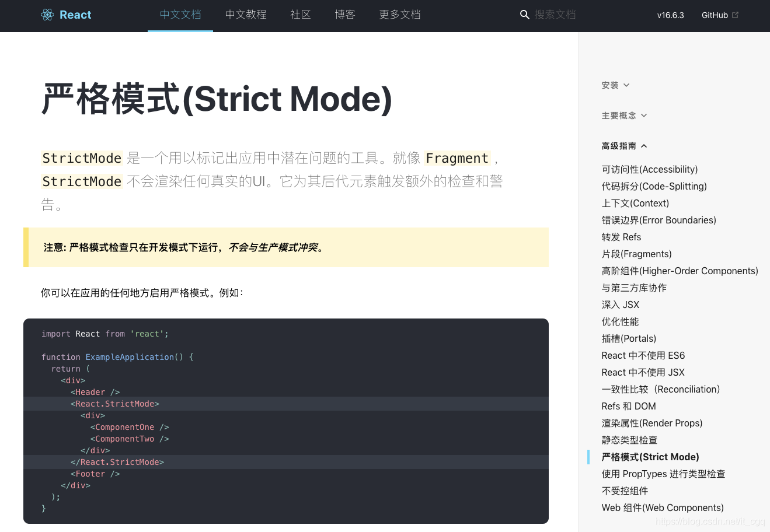Open 代码拆分(Code-Splitting) in sidebar
This screenshot has width=770, height=532.
point(654,186)
